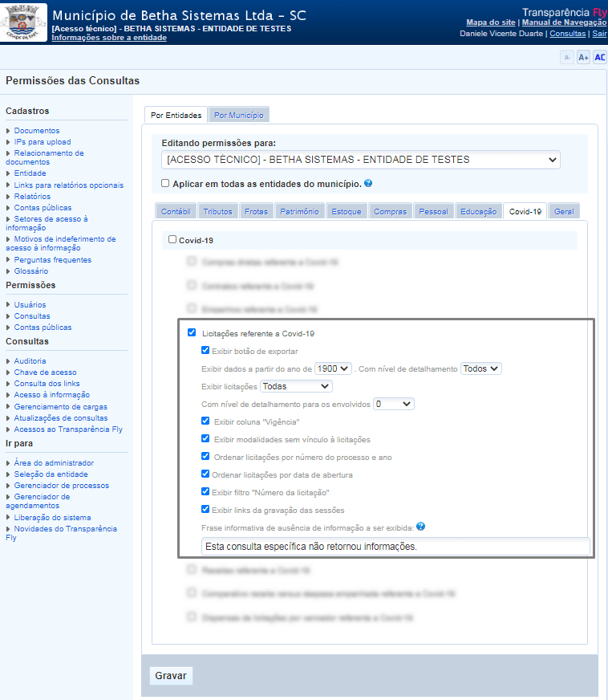Image resolution: width=608 pixels, height=700 pixels.
Task: Select the 'Compras' permissions tab
Action: pos(390,212)
